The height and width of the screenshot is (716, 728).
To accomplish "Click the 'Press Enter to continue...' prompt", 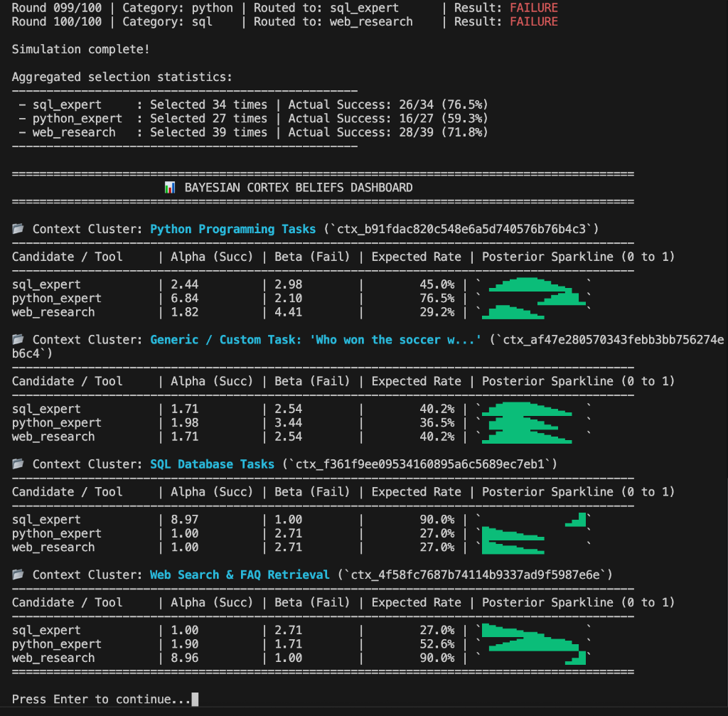I will pos(101,699).
